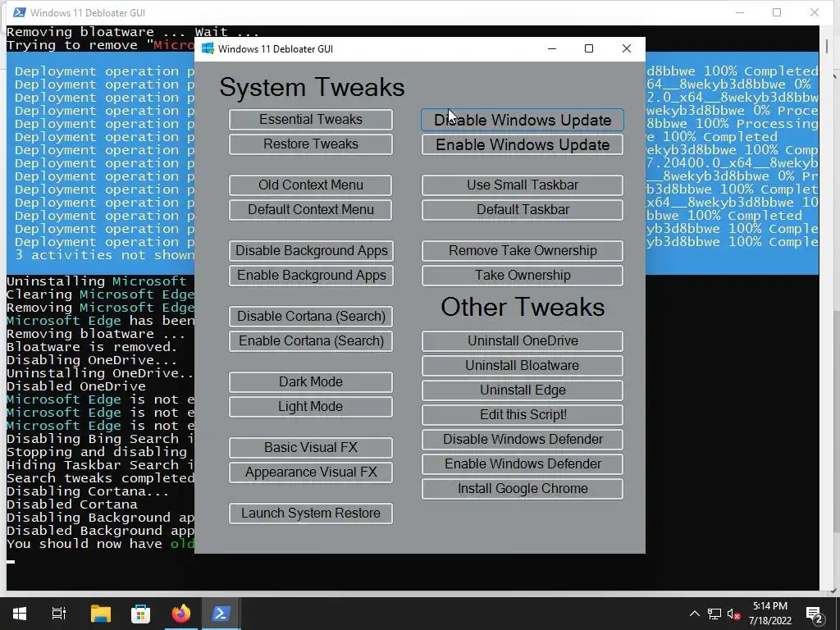The height and width of the screenshot is (630, 840).
Task: Click 'Bloatware is removed.' console line
Action: (92, 347)
